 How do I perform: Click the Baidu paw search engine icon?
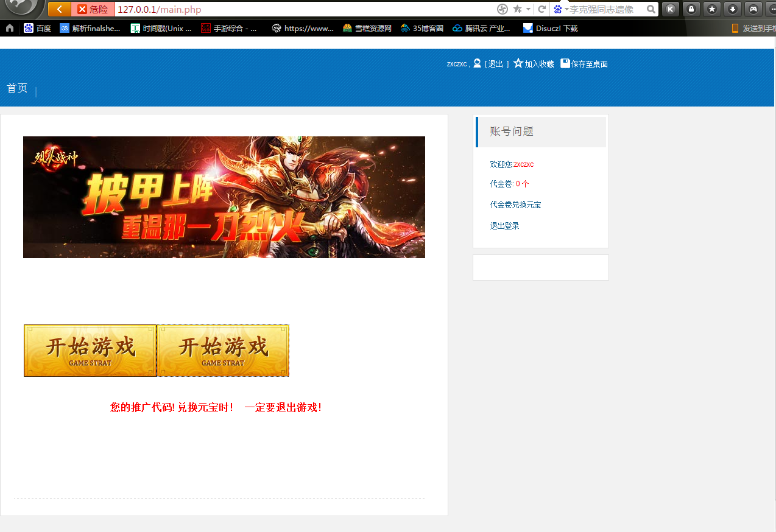(x=558, y=9)
